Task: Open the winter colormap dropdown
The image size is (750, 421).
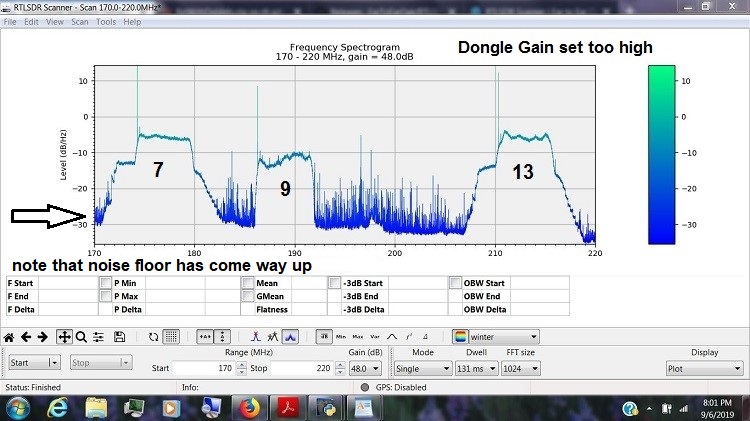Action: [496, 337]
